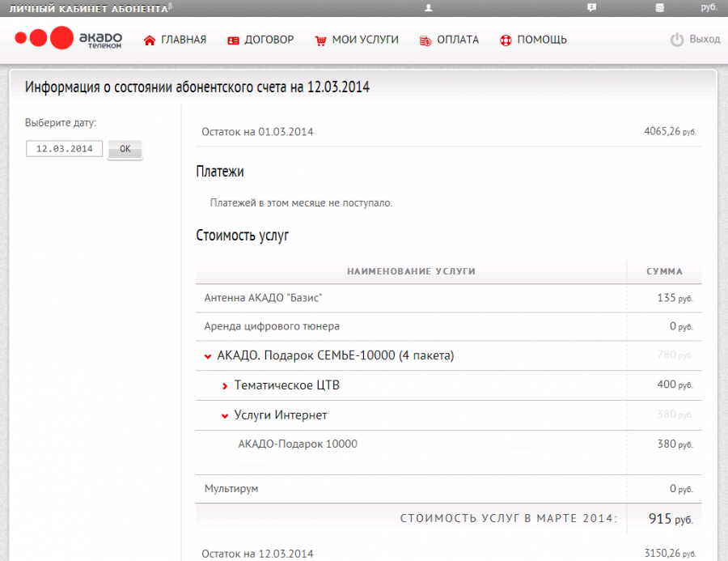Viewport: 728px width, 561px height.
Task: Click the shopping cart icon for МОИ УСЛУГИ
Action: pyautogui.click(x=321, y=40)
